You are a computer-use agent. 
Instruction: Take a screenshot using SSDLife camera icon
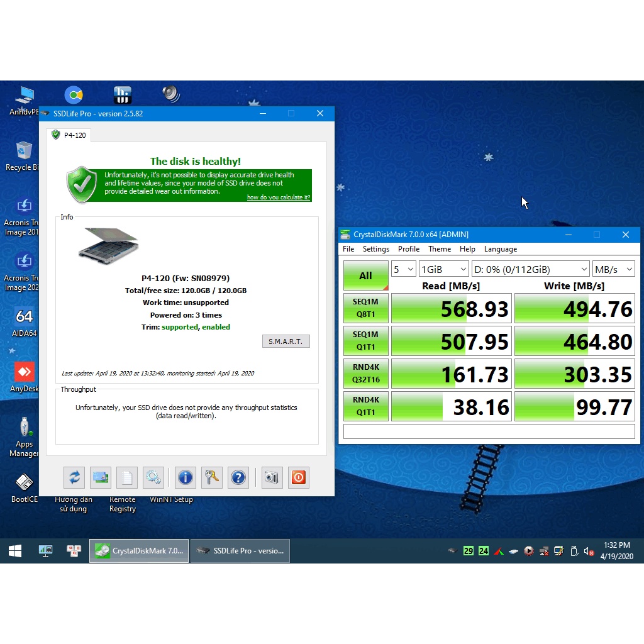pos(272,477)
